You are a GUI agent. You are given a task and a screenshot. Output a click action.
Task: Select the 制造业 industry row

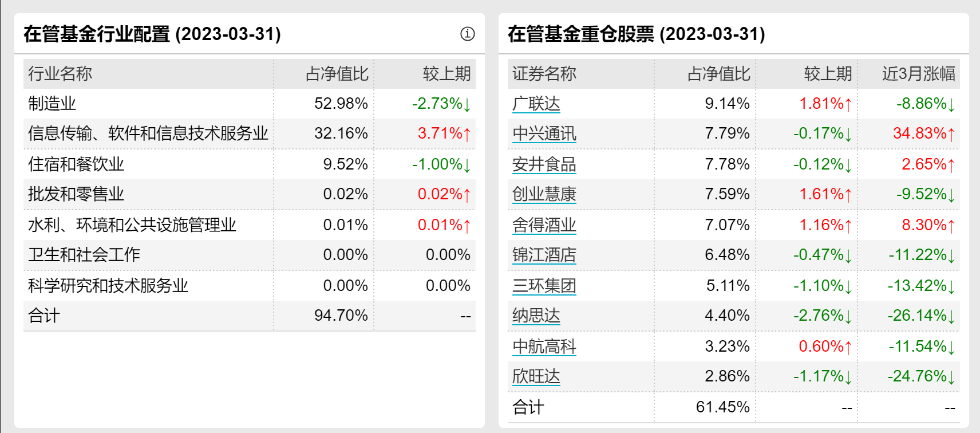tap(52, 104)
